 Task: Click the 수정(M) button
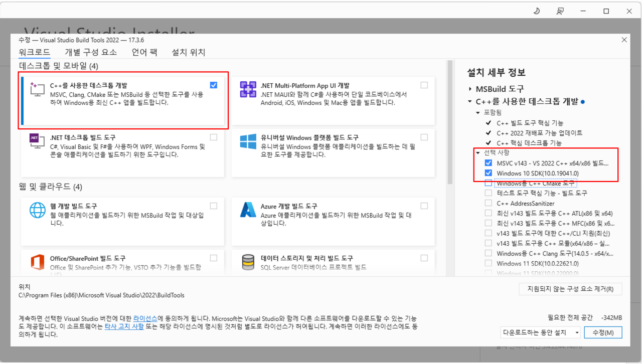pyautogui.click(x=603, y=332)
